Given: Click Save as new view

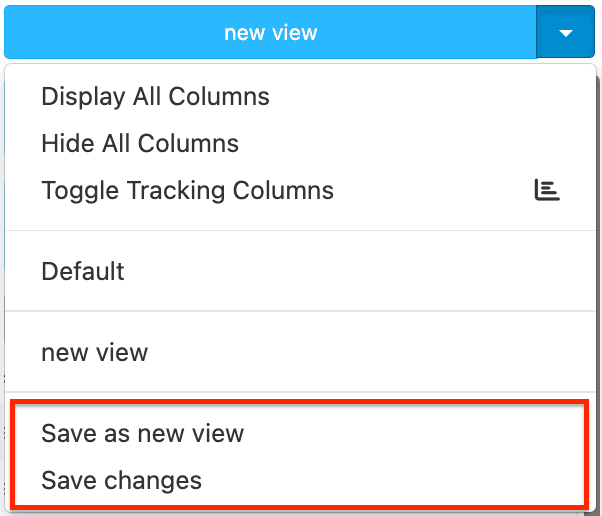Looking at the screenshot, I should [x=142, y=433].
